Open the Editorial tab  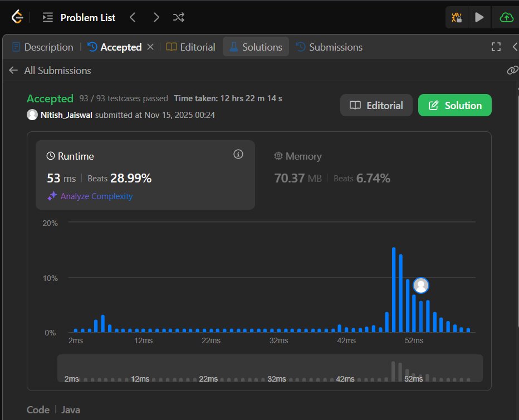point(190,47)
